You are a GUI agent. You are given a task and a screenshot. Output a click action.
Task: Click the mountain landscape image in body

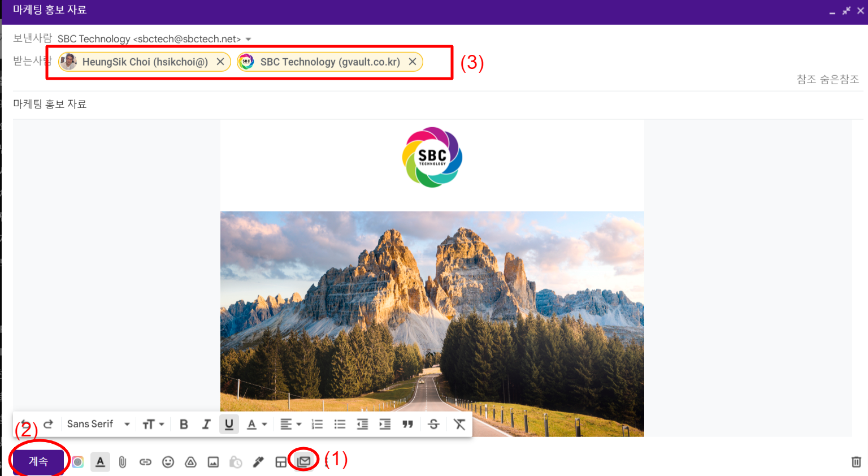[x=432, y=324]
